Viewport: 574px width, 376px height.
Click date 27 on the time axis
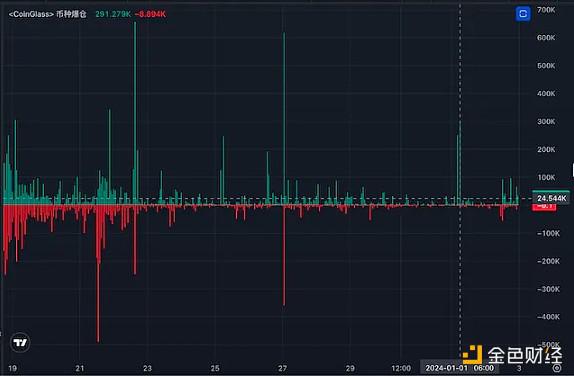click(x=282, y=368)
